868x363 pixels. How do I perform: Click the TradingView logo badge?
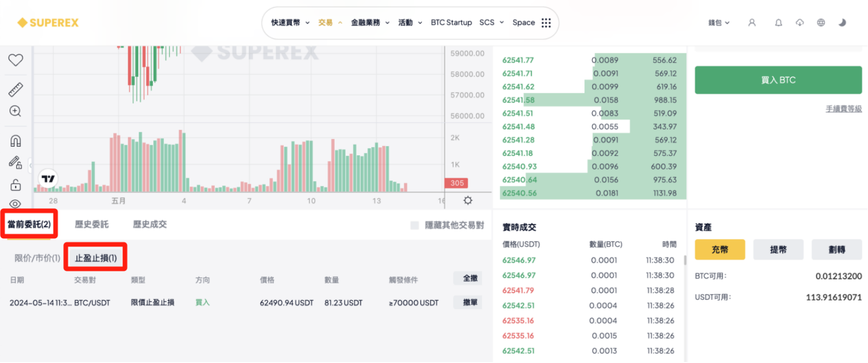[x=48, y=179]
